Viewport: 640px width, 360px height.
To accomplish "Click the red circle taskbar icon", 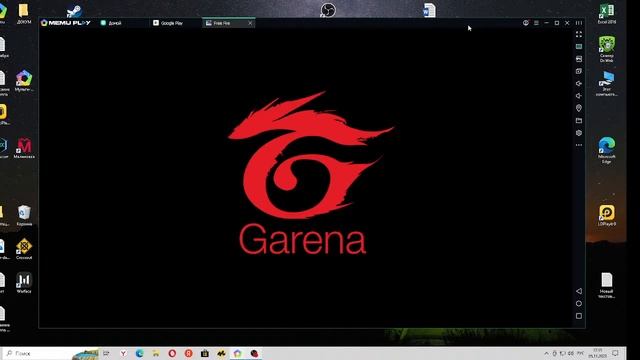I will pyautogui.click(x=254, y=353).
